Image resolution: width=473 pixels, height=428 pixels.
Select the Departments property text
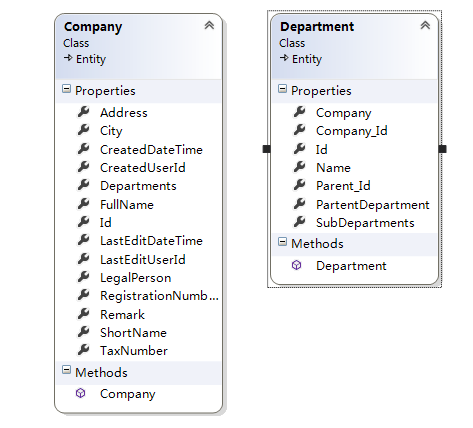coord(138,186)
